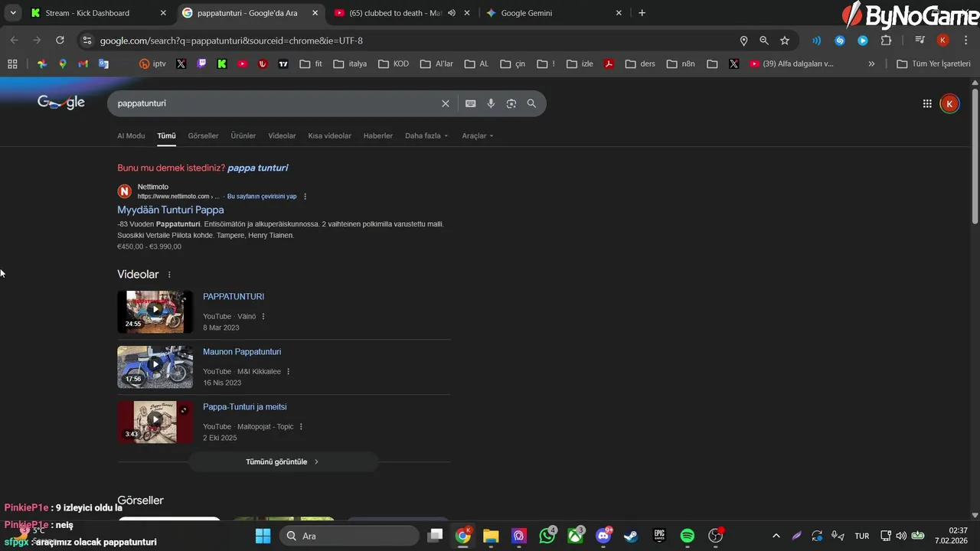
Task: Open the Chrome extensions puzzle icon
Action: pos(887,41)
